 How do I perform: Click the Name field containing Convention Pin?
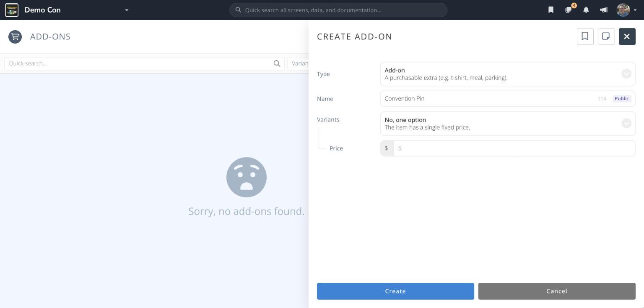point(507,98)
